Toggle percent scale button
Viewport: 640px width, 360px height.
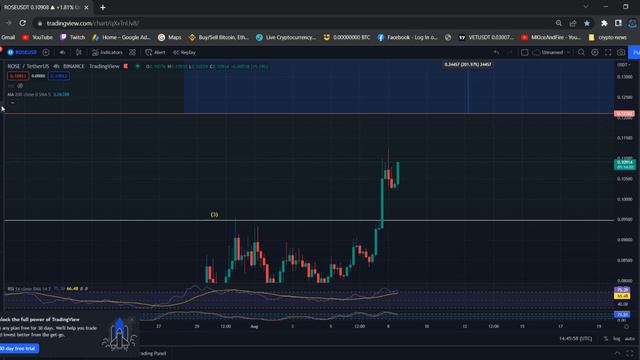[606, 339]
